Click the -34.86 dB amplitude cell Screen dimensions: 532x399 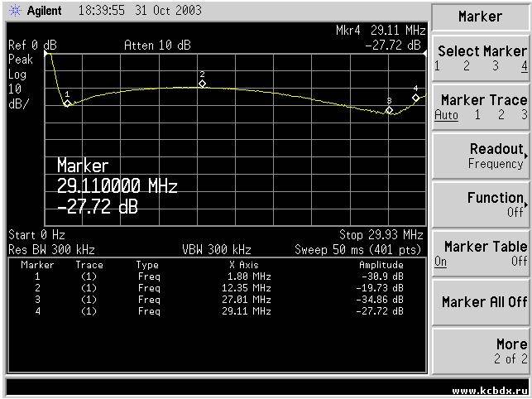click(380, 300)
